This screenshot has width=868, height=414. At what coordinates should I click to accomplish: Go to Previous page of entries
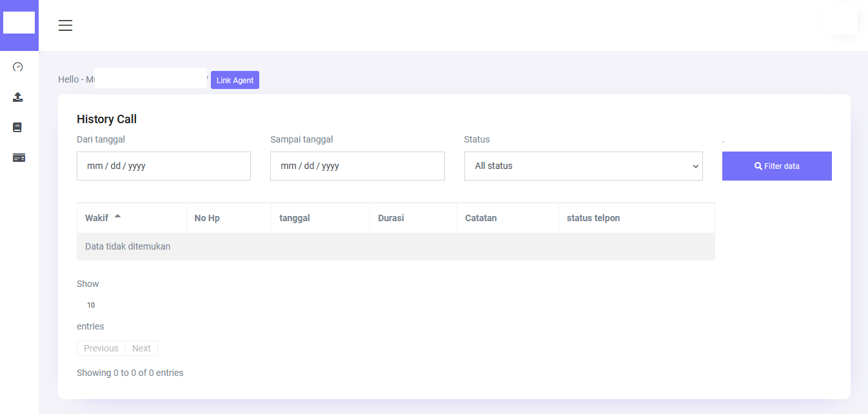101,348
